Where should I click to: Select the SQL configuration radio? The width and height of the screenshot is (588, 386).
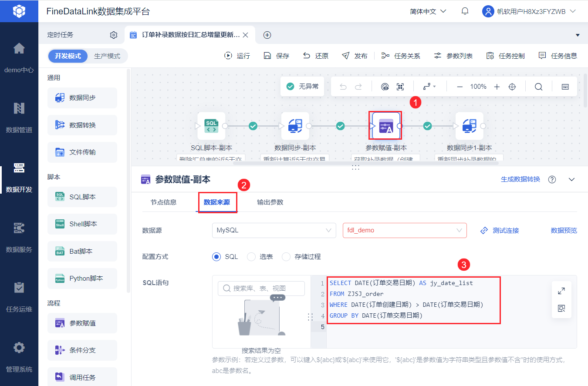[x=216, y=257]
